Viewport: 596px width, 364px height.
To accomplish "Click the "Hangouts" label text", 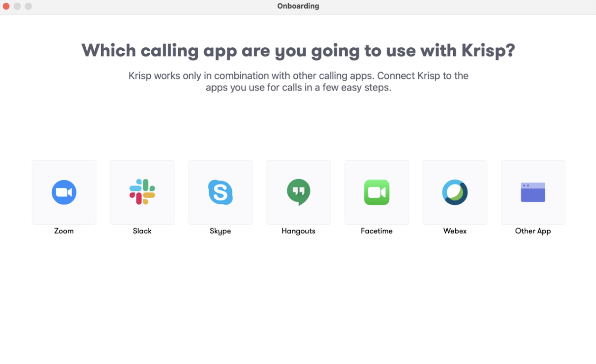I will (298, 231).
